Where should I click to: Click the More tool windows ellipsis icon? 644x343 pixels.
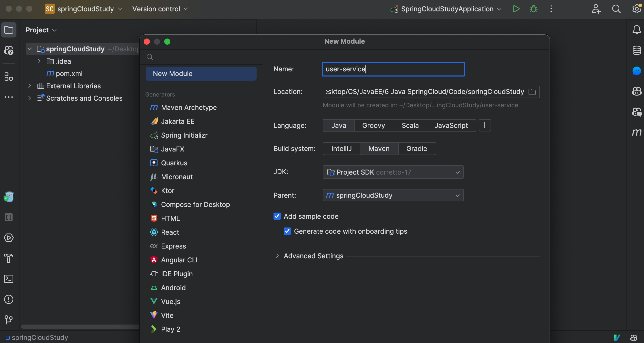(x=9, y=97)
